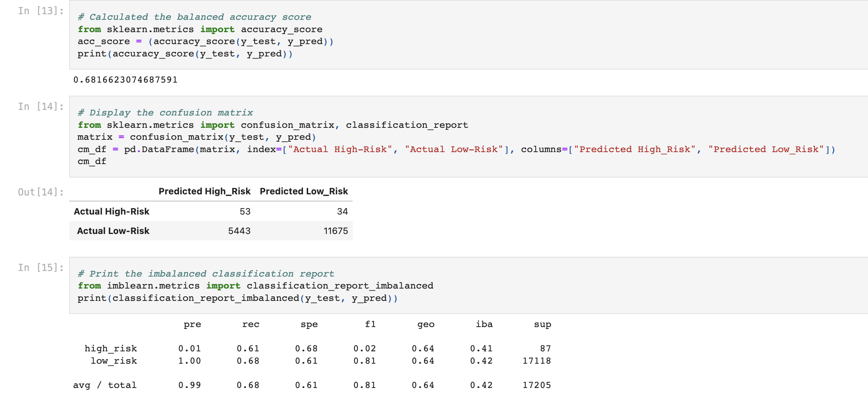The width and height of the screenshot is (868, 419).
Task: Click the value 11675 in the confusion matrix
Action: click(336, 231)
